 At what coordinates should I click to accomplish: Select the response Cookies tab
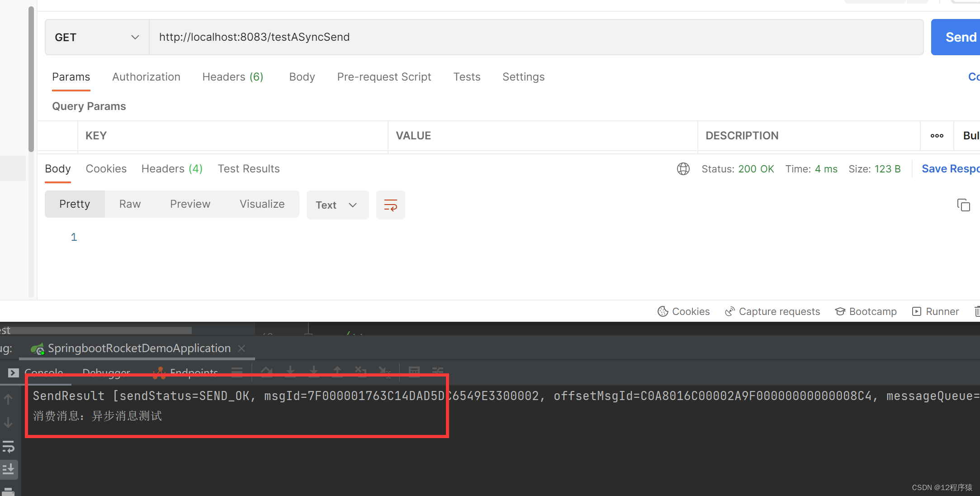tap(106, 169)
